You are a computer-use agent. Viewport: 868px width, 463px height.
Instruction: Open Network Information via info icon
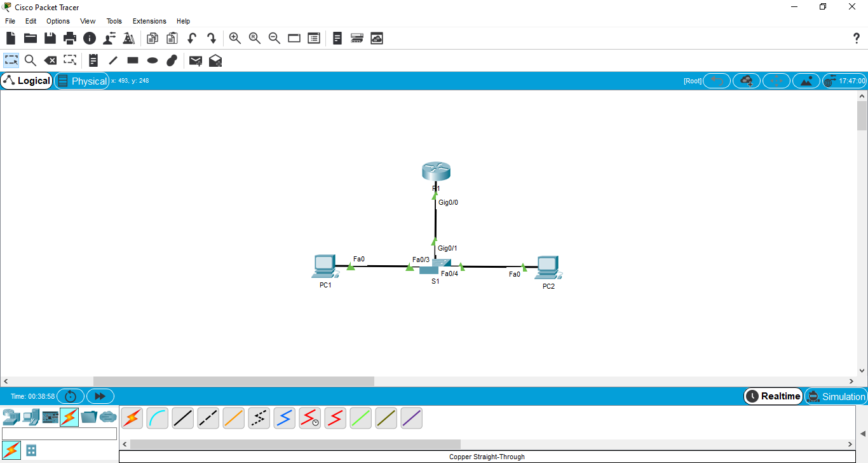tap(90, 38)
